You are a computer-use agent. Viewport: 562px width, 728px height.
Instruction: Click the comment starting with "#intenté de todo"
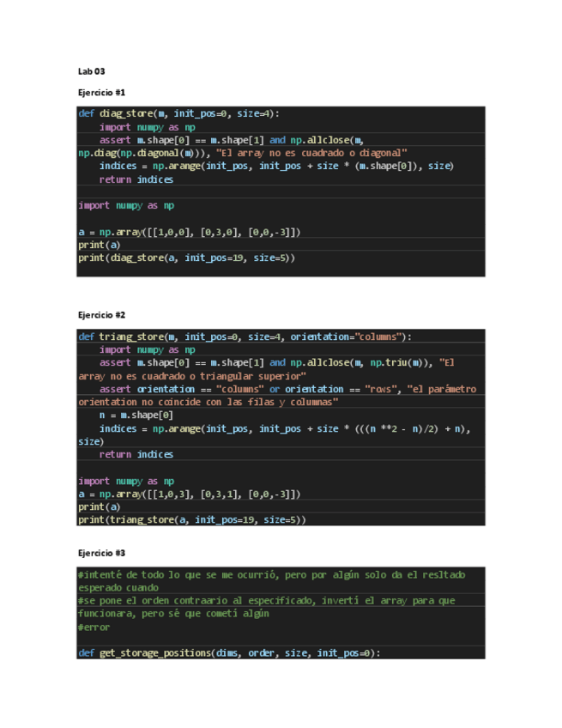(x=271, y=574)
